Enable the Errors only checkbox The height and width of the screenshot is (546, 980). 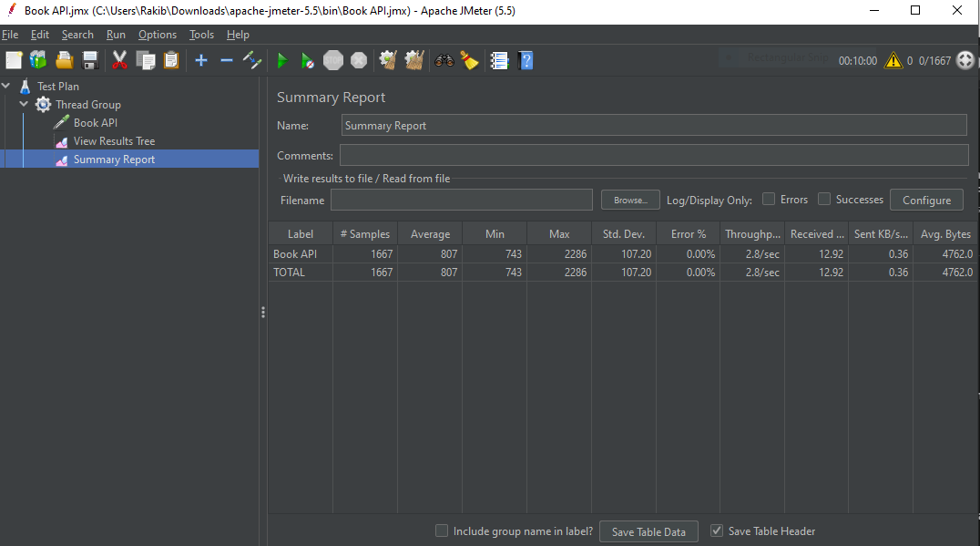[769, 199]
